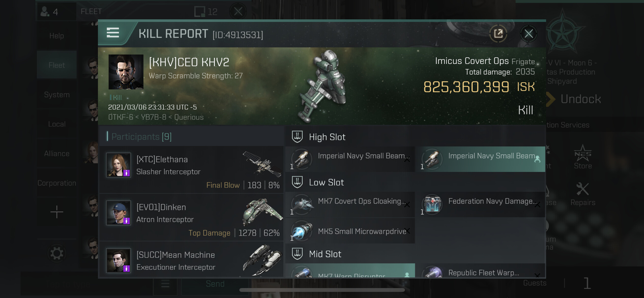Viewport: 644px width, 298px height.
Task: Select the highlighted Imperial Navy Small Beam module
Action: (x=480, y=159)
